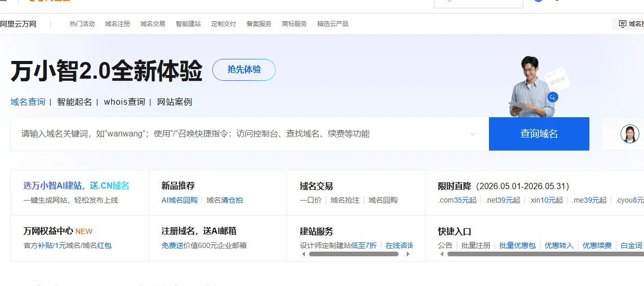Open the .com35元起 offer
The height and width of the screenshot is (286, 644).
tap(457, 200)
